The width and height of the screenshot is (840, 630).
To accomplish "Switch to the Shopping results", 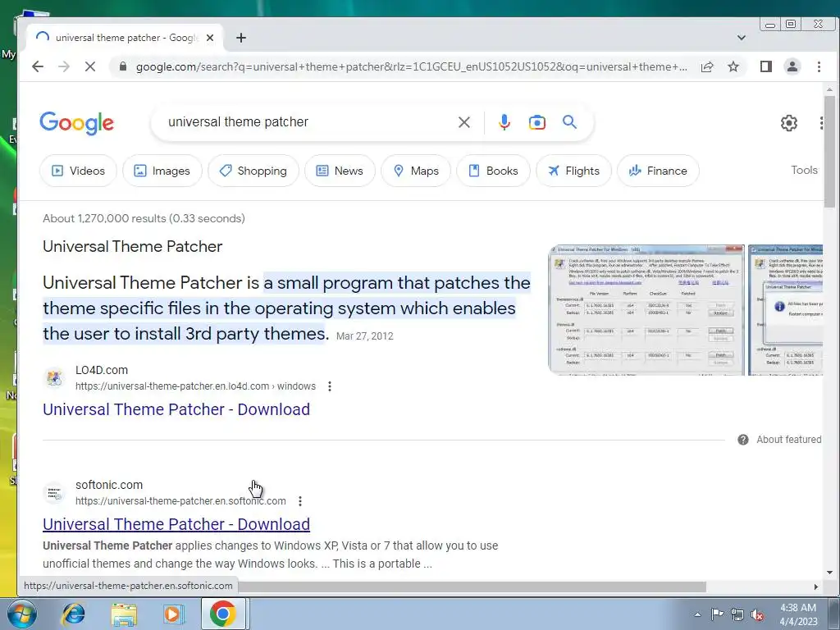I will pos(253,171).
